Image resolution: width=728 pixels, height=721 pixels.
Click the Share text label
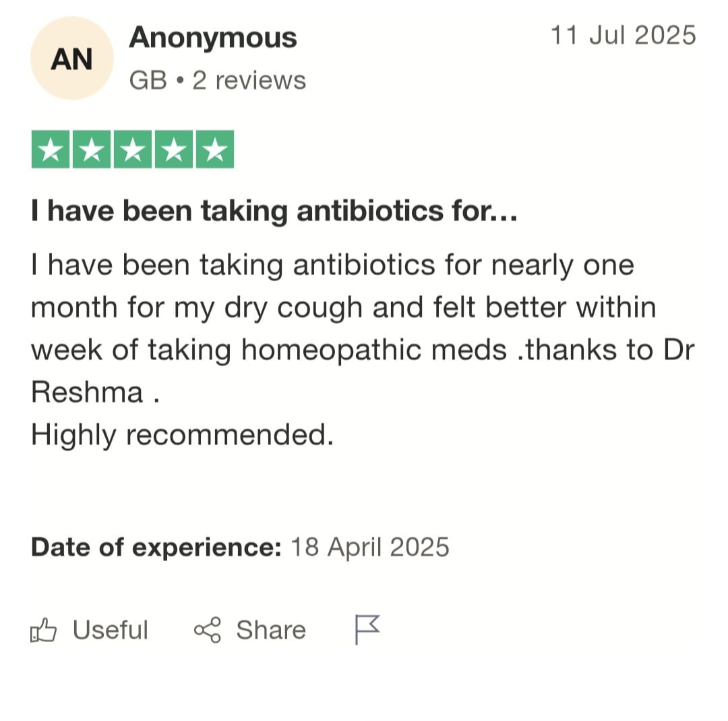270,631
